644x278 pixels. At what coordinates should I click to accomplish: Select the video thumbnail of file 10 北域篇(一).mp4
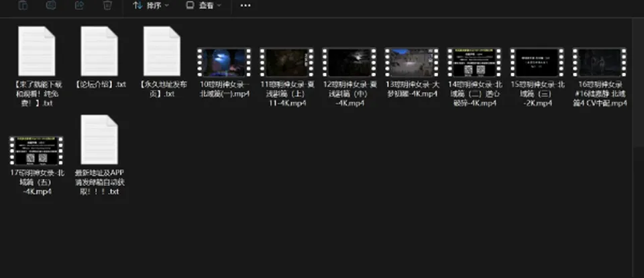tap(224, 62)
